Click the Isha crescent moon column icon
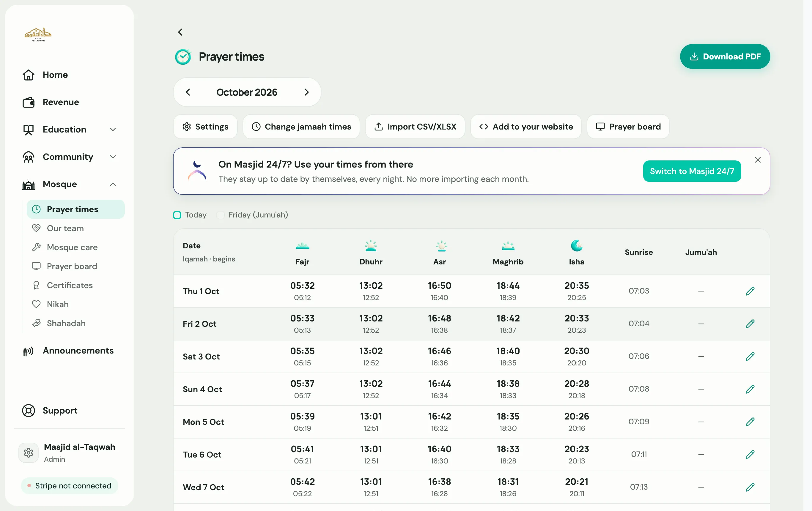Image resolution: width=812 pixels, height=511 pixels. click(577, 245)
